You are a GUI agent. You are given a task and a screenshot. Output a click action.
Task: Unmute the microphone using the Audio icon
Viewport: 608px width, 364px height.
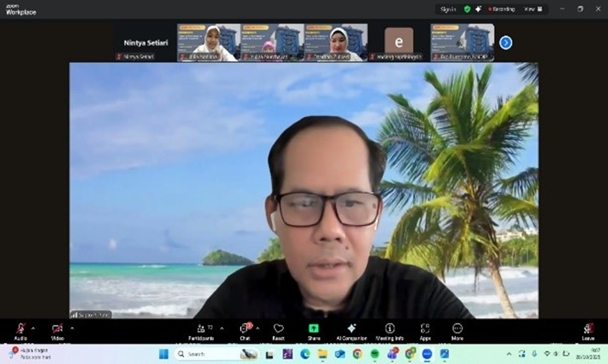pyautogui.click(x=20, y=329)
